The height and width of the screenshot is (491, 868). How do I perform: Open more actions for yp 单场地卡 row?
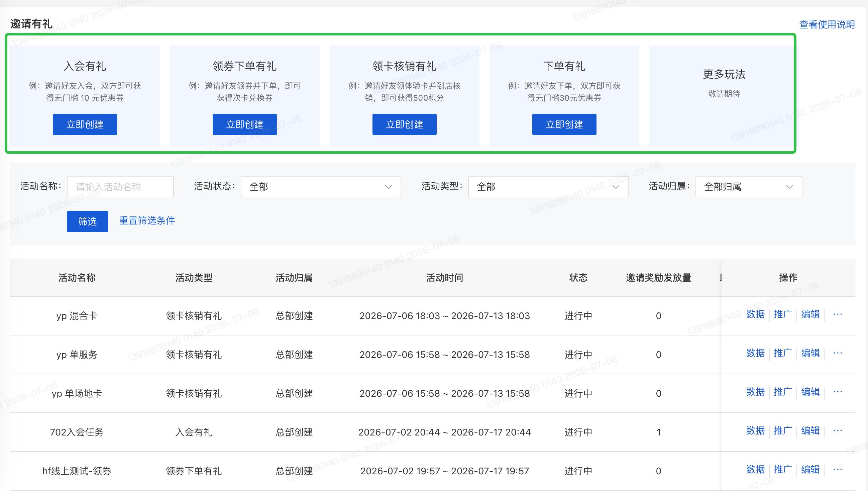(x=838, y=392)
